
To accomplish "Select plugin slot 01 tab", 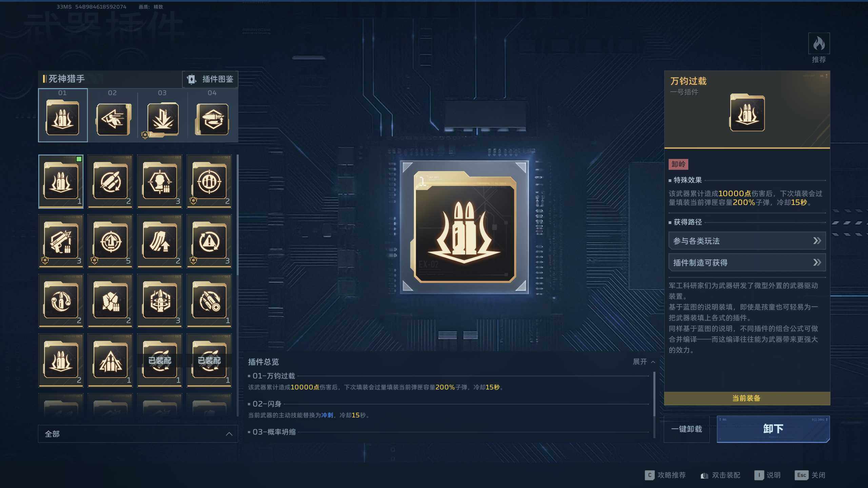I will tap(63, 115).
